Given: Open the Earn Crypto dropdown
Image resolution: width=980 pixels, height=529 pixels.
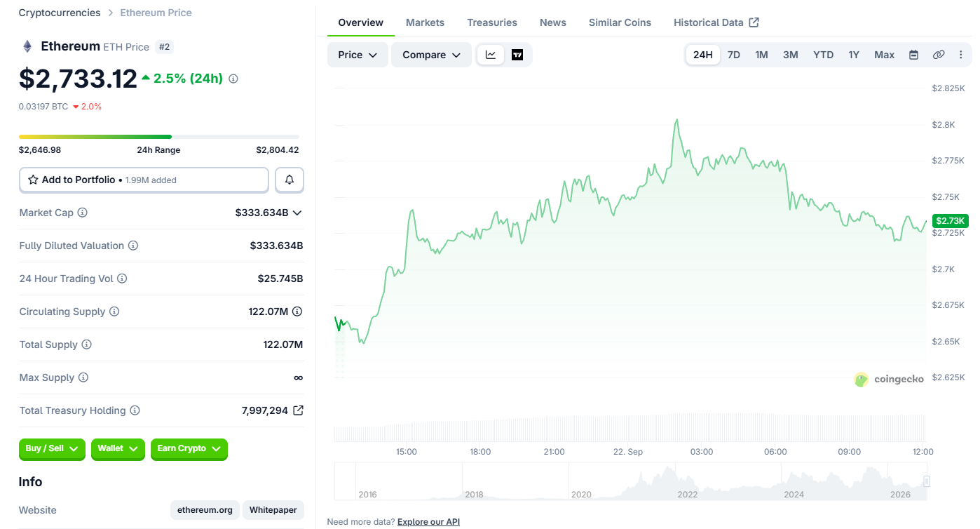Looking at the screenshot, I should pyautogui.click(x=189, y=449).
